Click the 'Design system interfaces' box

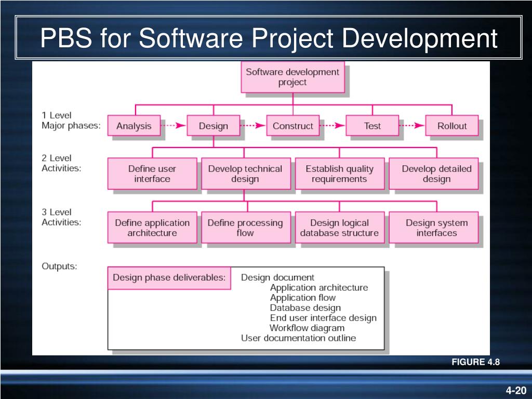434,228
